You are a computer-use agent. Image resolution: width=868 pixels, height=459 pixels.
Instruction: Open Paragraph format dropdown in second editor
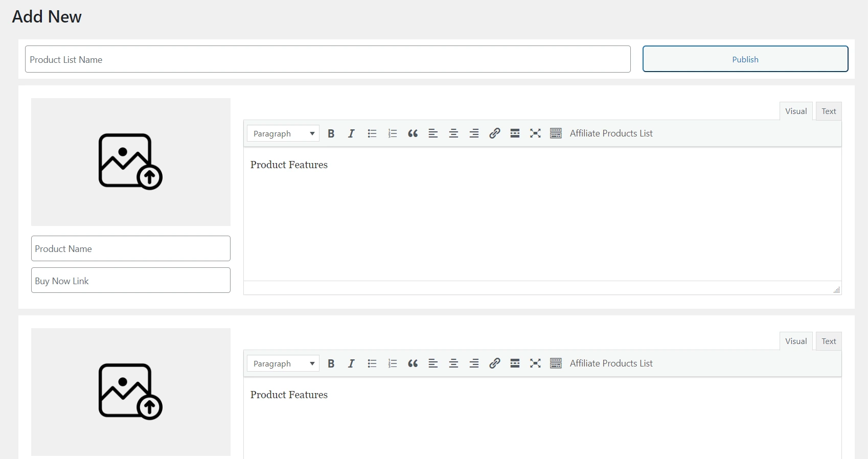coord(283,363)
